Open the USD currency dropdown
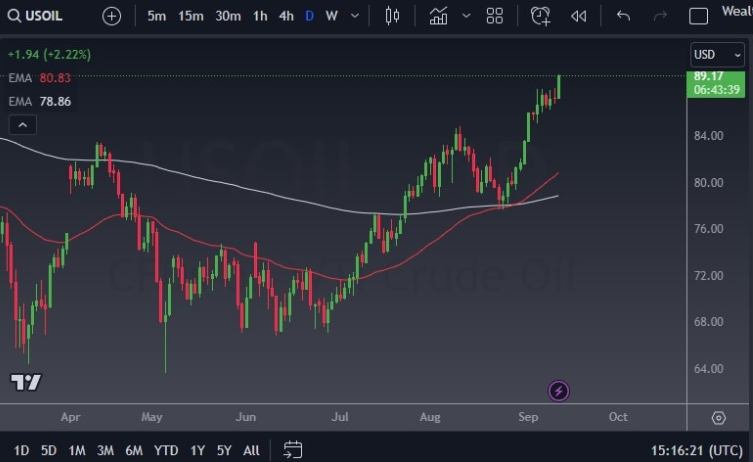The image size is (753, 462). (x=716, y=54)
